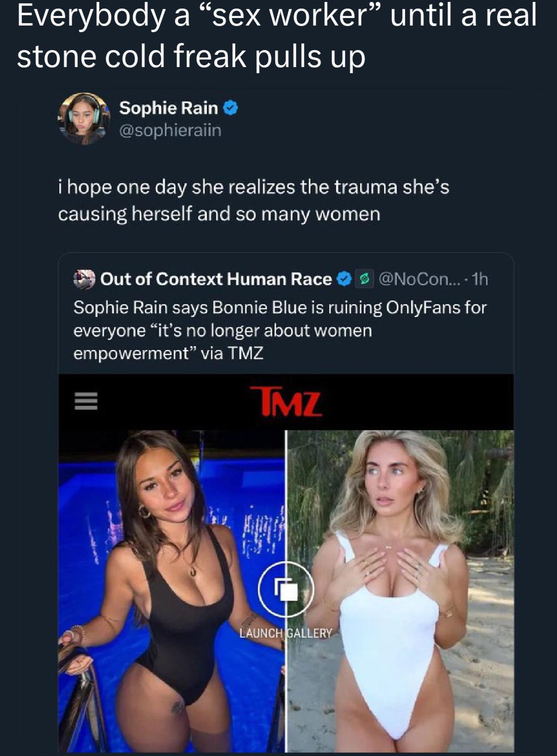Image resolution: width=557 pixels, height=756 pixels.
Task: Open the Sophie Rain display name
Action: 169,108
